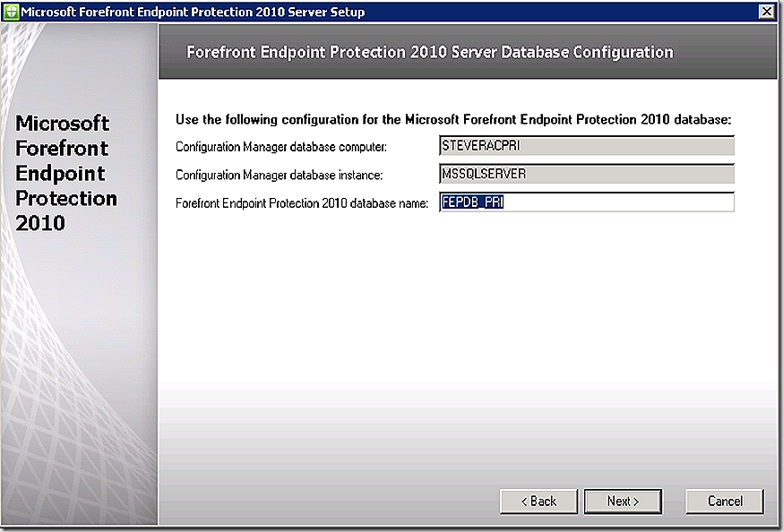Click the 'Configuration Manager database instance:' label

[x=280, y=176]
